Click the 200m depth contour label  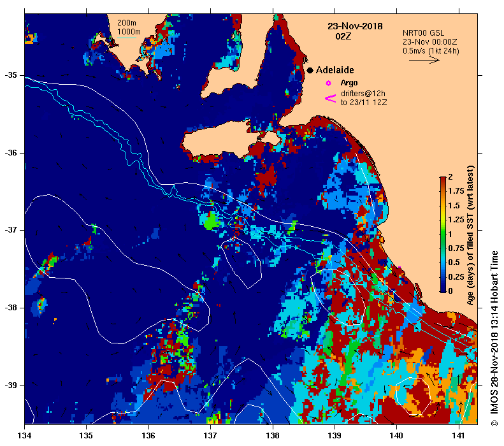(x=126, y=23)
